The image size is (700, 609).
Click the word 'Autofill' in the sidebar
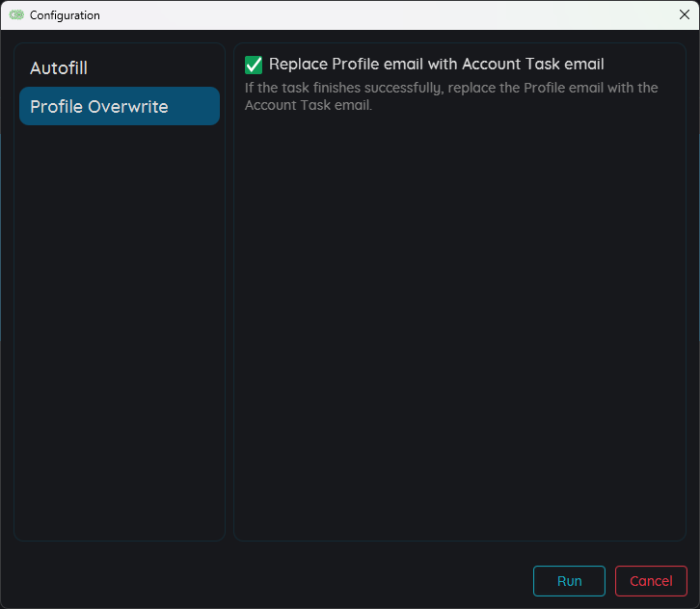point(59,68)
